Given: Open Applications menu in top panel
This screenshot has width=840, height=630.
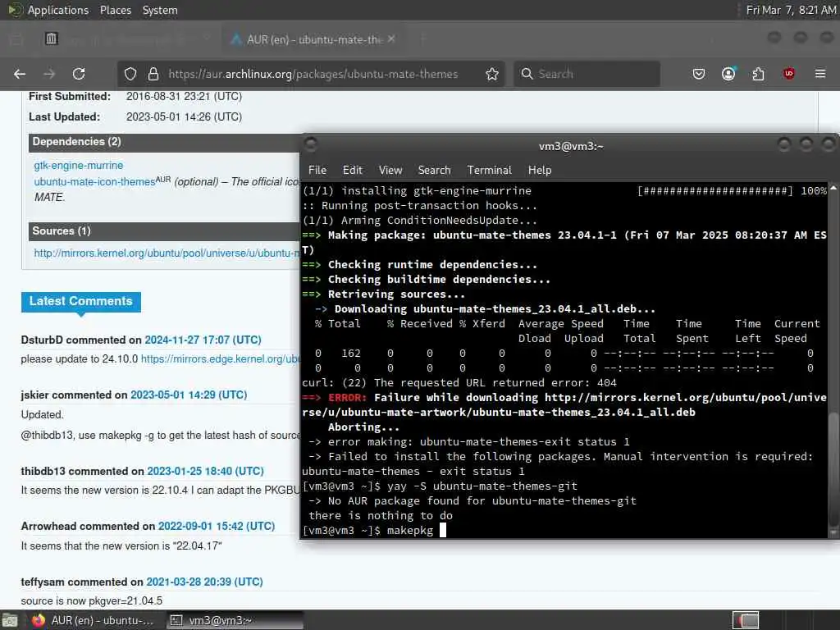Looking at the screenshot, I should pyautogui.click(x=58, y=10).
